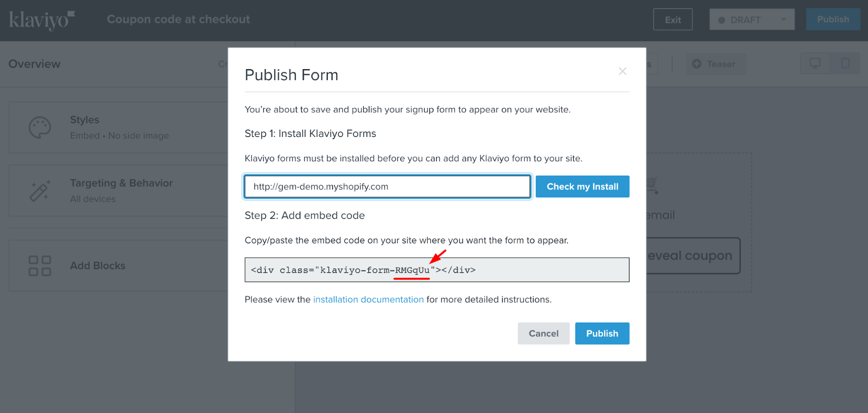Click the Targeting & Behavior wand icon
The height and width of the screenshot is (413, 868).
tap(40, 191)
